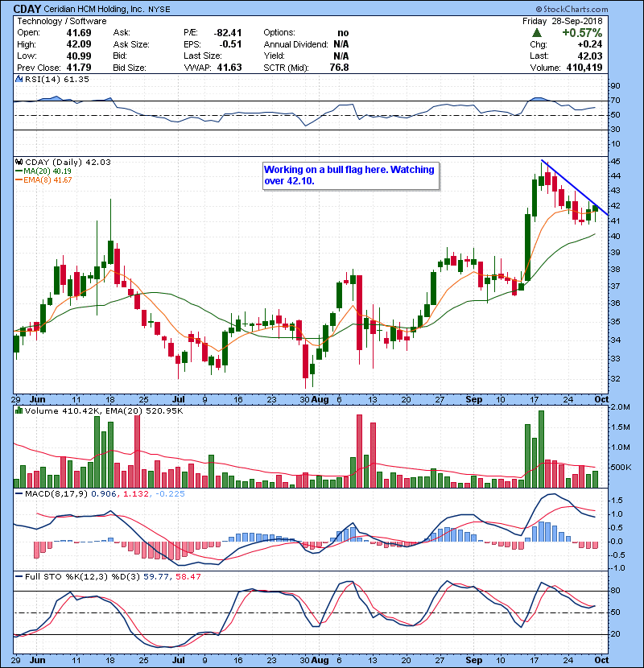Viewport: 644px width, 668px height.
Task: Click the Open value 41.69
Action: coord(79,33)
